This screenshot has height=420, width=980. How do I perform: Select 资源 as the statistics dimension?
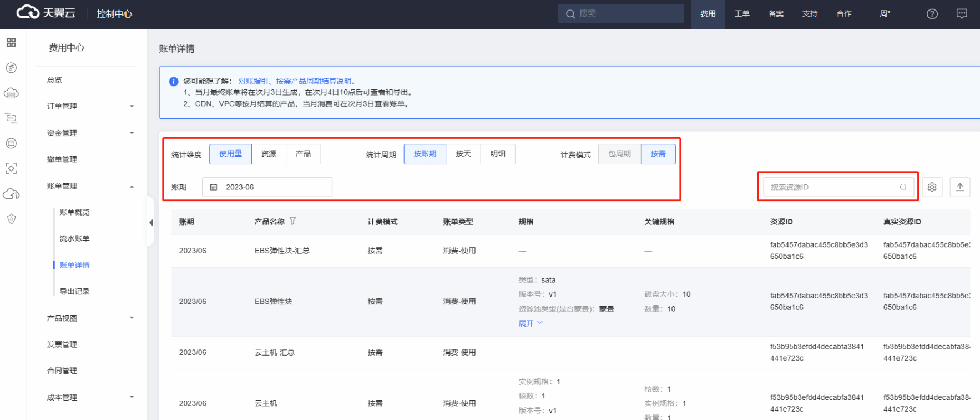pyautogui.click(x=269, y=154)
